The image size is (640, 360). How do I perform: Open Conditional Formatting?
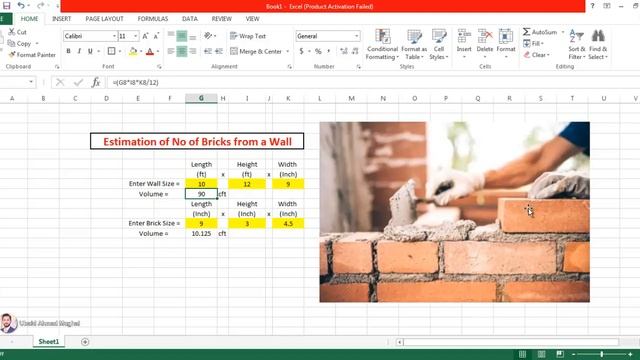click(382, 44)
